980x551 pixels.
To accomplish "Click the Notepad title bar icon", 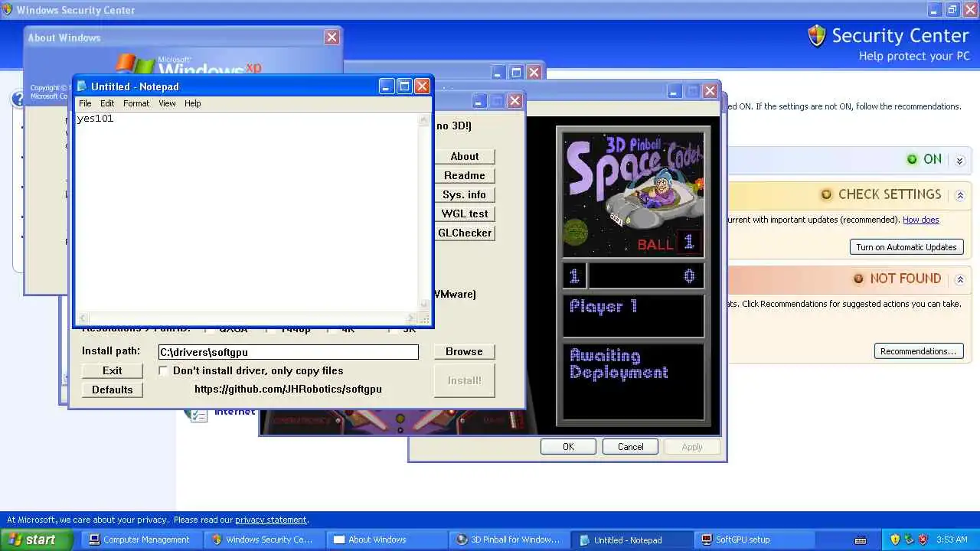I will tap(82, 86).
